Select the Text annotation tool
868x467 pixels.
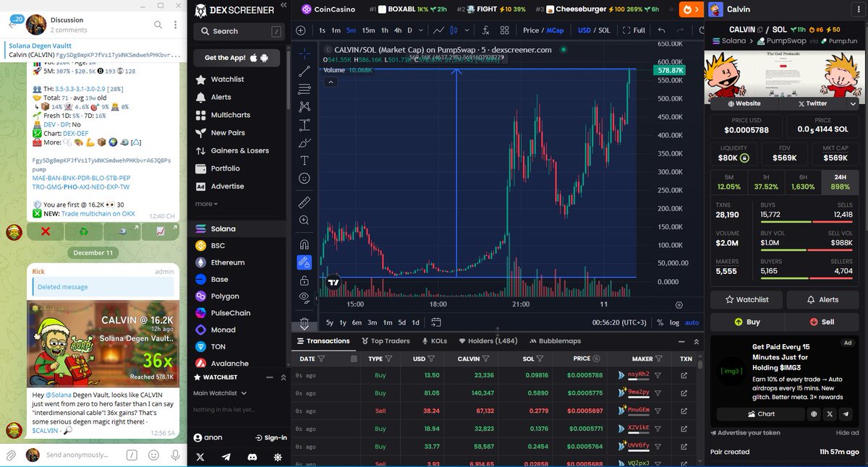(x=305, y=160)
